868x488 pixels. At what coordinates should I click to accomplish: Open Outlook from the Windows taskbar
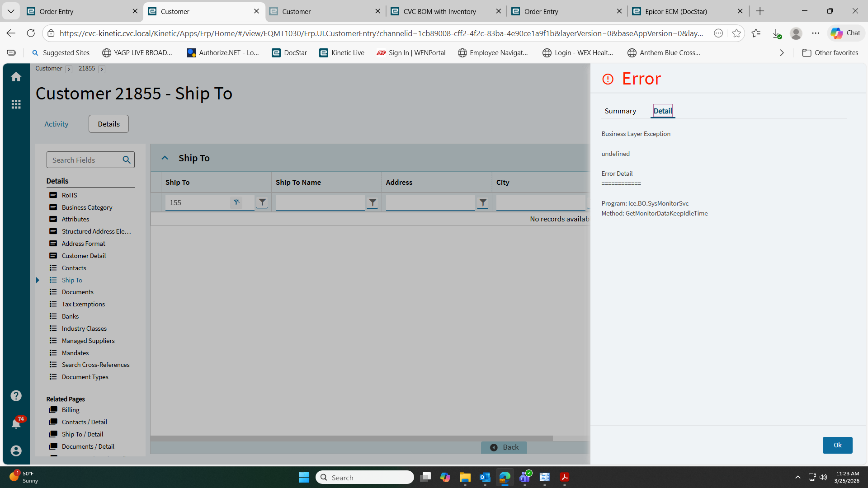pyautogui.click(x=485, y=477)
